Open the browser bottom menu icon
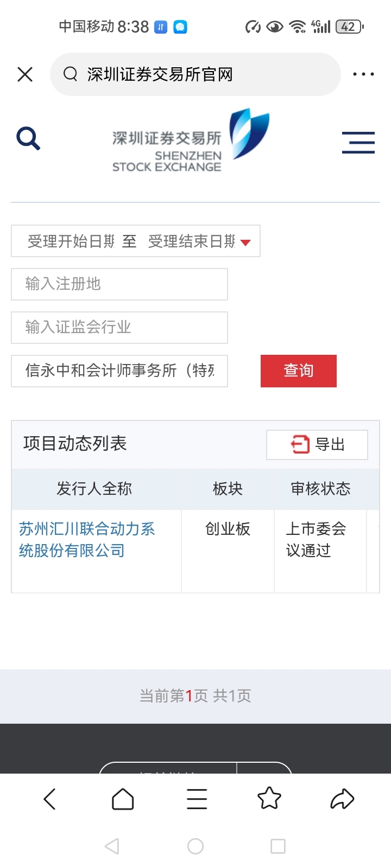Screen dimensions: 391x868 click(197, 799)
